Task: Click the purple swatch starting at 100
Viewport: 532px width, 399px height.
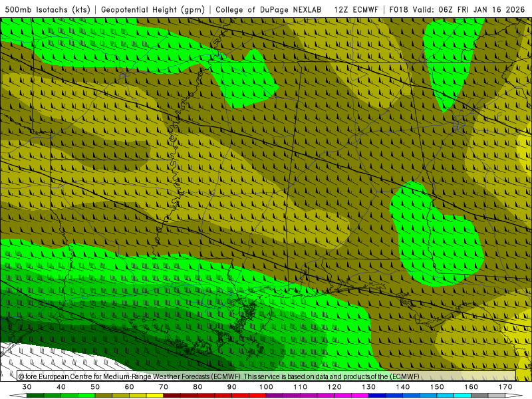Action: coord(275,396)
